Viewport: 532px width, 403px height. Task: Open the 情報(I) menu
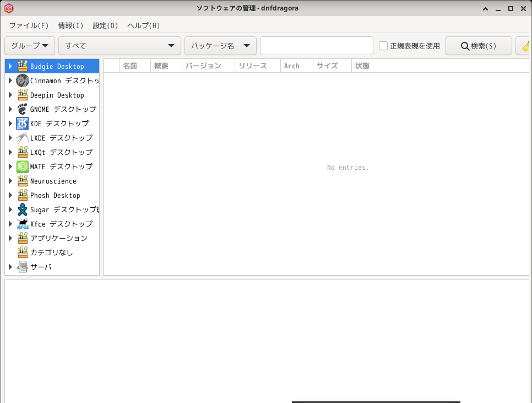pyautogui.click(x=70, y=25)
